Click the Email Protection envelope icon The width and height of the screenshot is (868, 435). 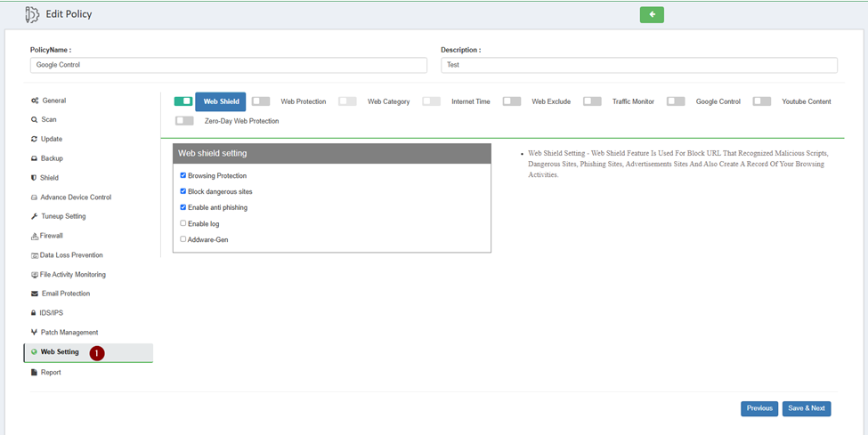point(35,294)
